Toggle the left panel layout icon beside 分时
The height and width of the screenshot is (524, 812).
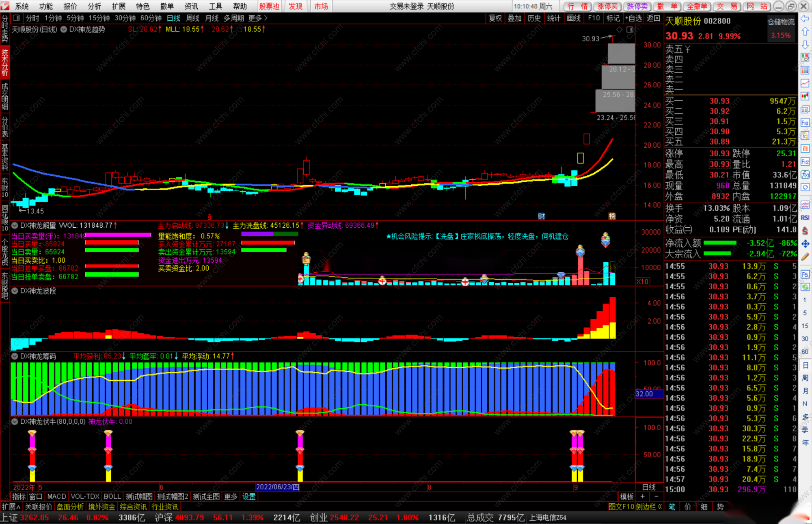coord(16,18)
